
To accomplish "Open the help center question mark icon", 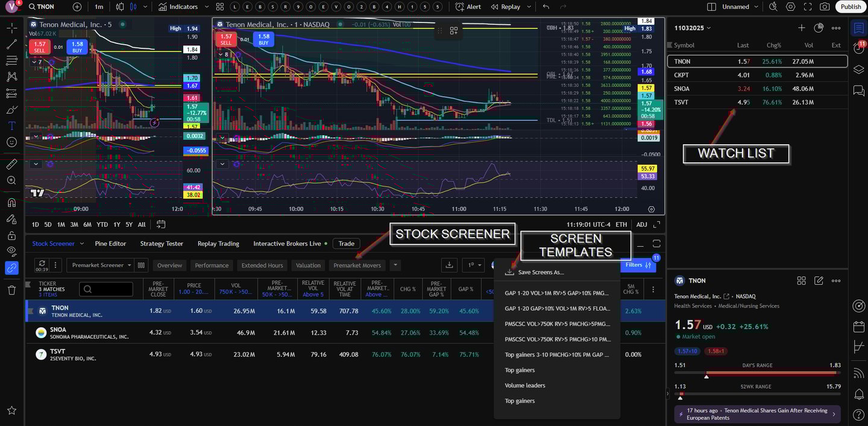I will [x=858, y=415].
